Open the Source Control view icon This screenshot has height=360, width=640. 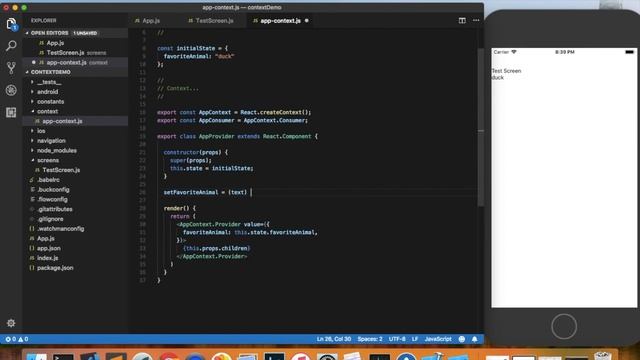tap(11, 68)
